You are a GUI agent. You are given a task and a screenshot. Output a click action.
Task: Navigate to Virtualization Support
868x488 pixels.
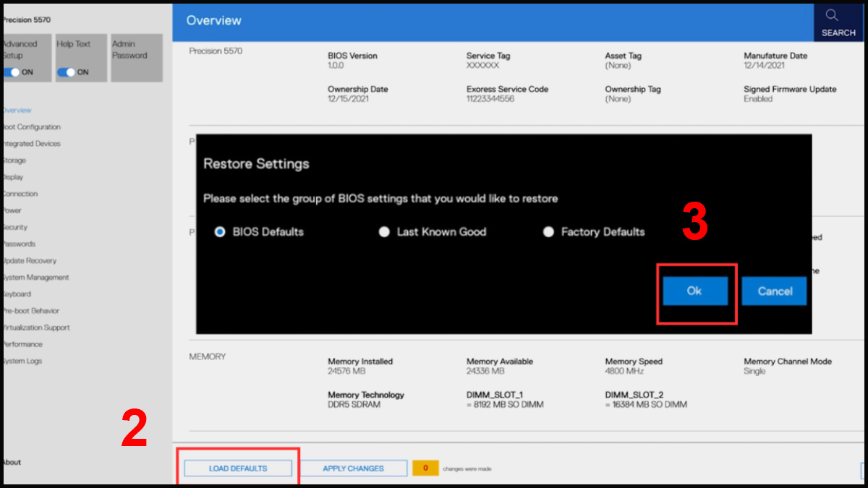tap(36, 328)
